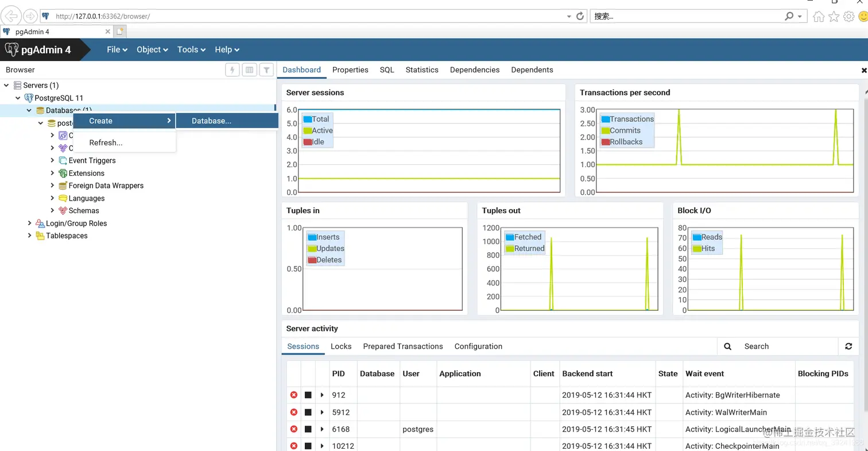The height and width of the screenshot is (451, 868).
Task: Collapse the Databases tree node
Action: point(29,110)
